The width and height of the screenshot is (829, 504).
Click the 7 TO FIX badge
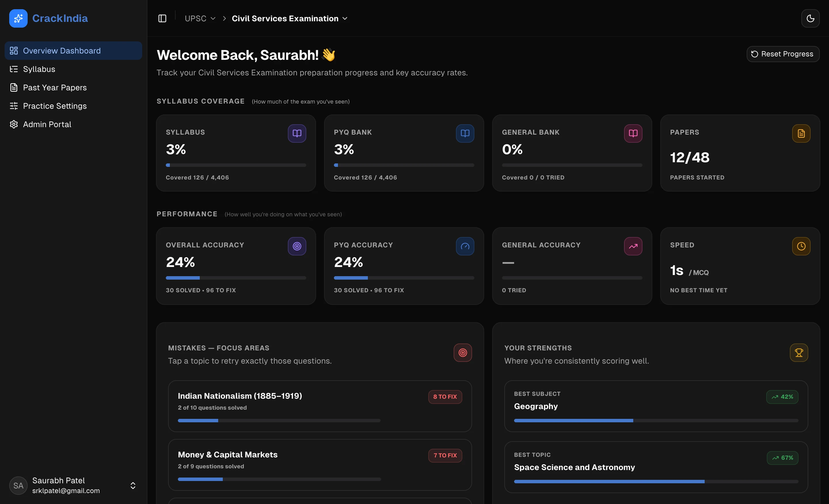click(445, 456)
